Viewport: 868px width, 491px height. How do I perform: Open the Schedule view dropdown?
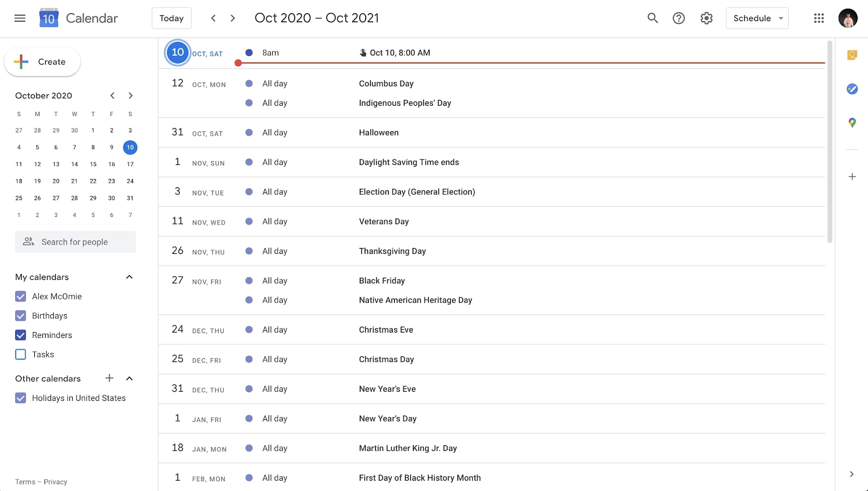pos(757,18)
